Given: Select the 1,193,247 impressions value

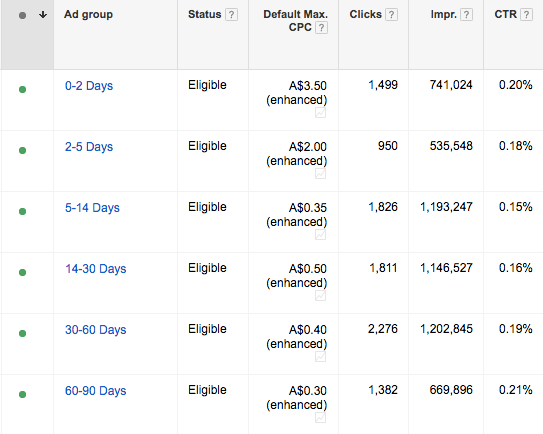Looking at the screenshot, I should click(x=446, y=207).
